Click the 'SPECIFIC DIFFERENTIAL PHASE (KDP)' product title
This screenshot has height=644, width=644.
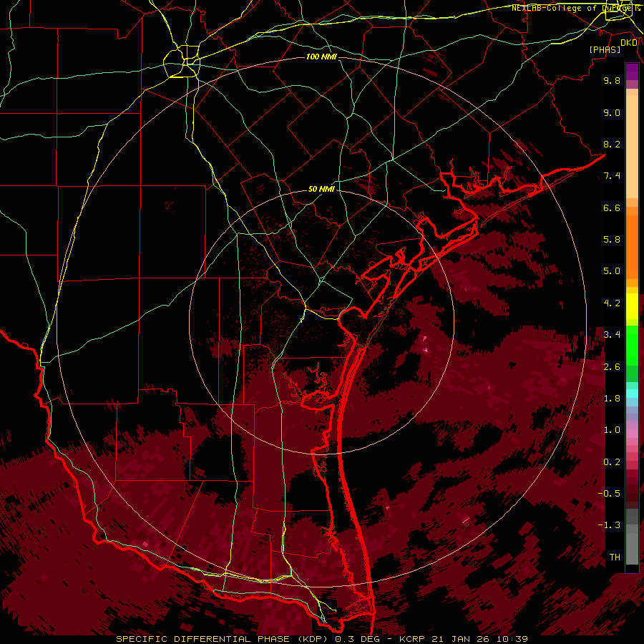coord(224,639)
